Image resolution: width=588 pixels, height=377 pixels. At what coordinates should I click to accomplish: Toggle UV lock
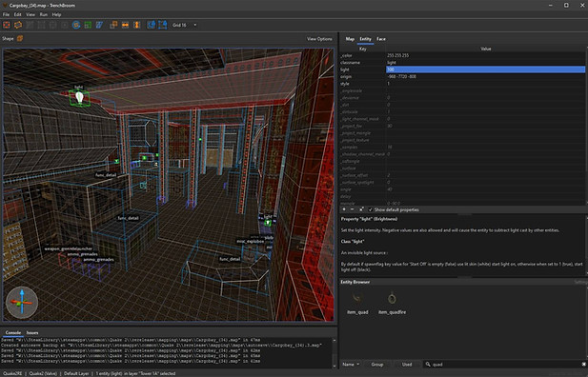[x=163, y=25]
